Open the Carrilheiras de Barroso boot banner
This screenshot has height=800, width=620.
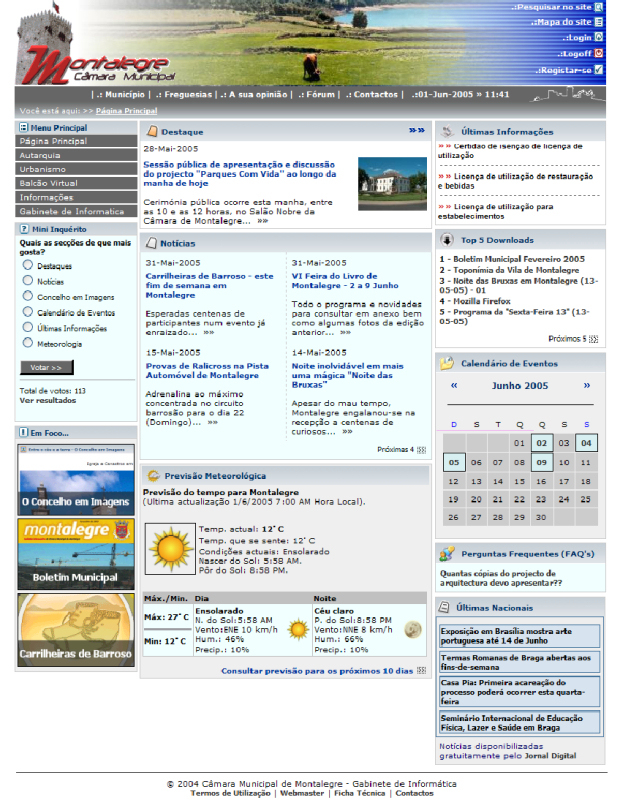tap(76, 630)
